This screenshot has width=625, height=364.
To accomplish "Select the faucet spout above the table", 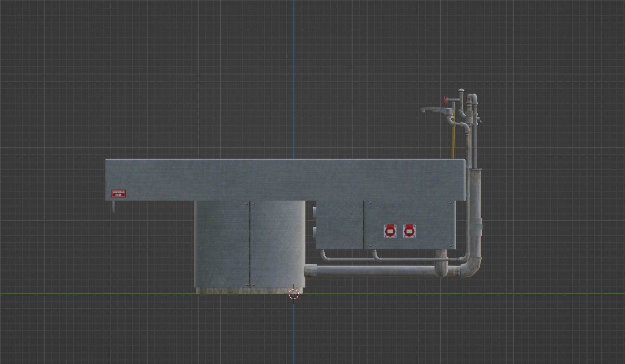I will (x=436, y=111).
